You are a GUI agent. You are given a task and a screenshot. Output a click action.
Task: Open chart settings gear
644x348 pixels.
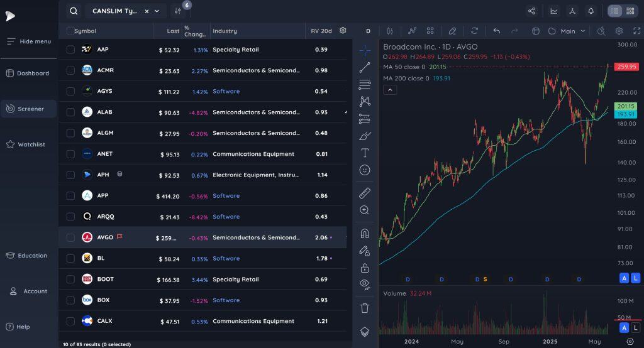[x=619, y=31]
